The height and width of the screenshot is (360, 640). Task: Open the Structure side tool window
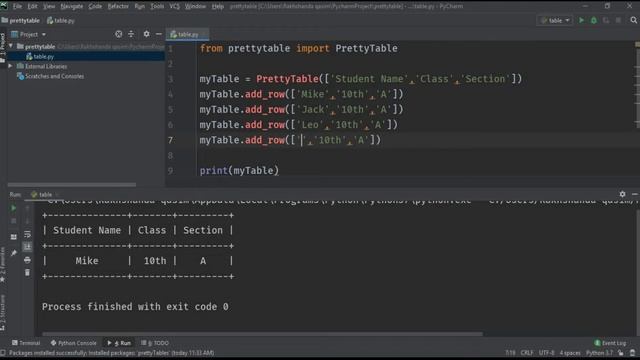(x=3, y=312)
